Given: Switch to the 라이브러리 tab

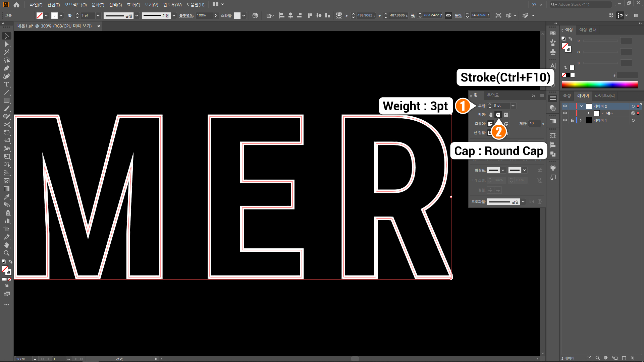Looking at the screenshot, I should pyautogui.click(x=604, y=96).
